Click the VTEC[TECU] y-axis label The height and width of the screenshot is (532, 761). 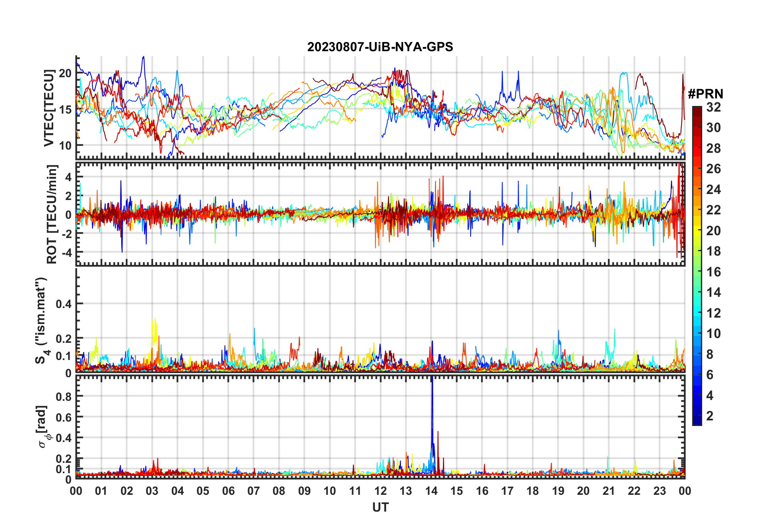point(49,108)
